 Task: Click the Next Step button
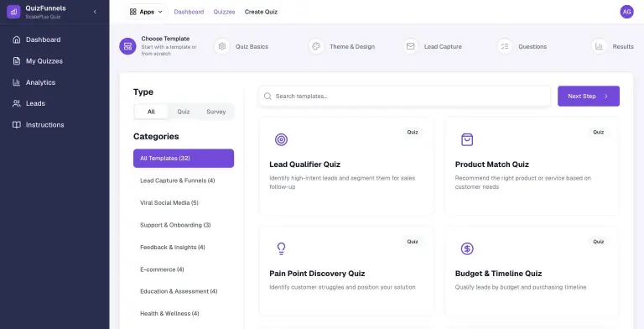tap(589, 97)
